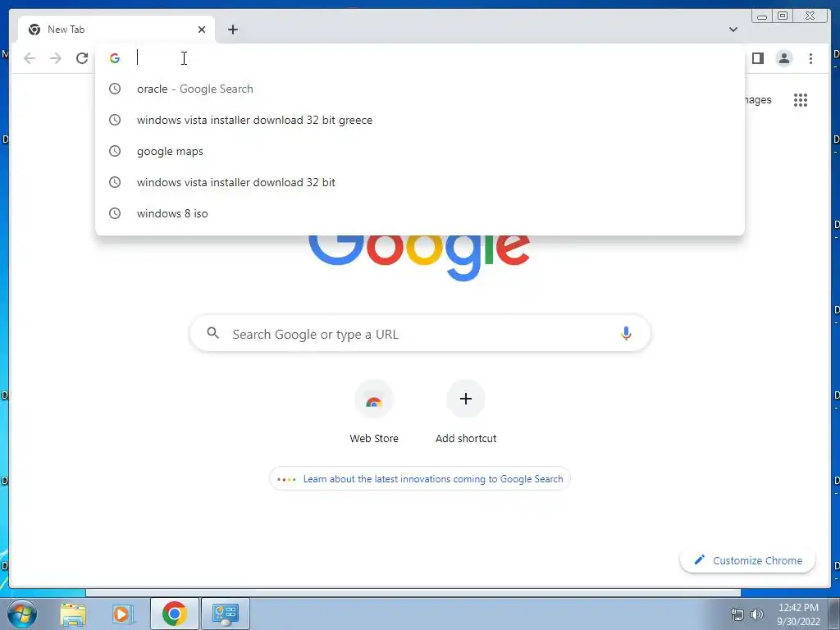Expand the tab search chevron
The width and height of the screenshot is (840, 630).
(733, 30)
